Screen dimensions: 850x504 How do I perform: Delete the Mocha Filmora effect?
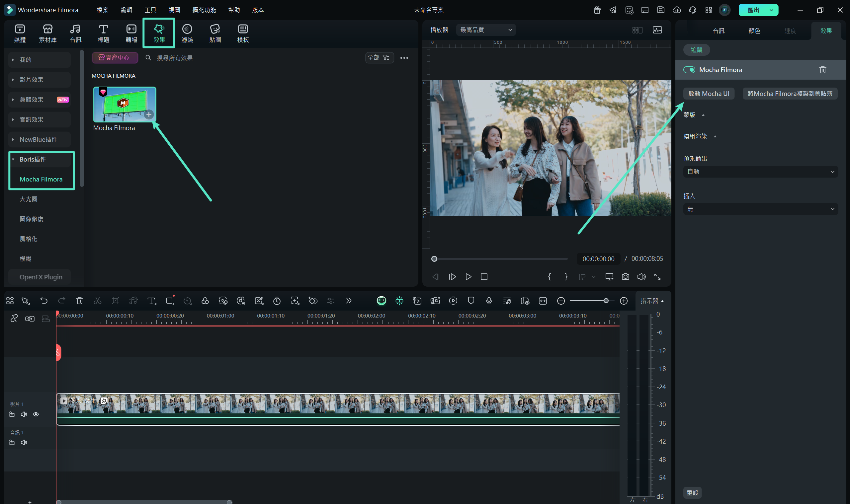coord(822,70)
